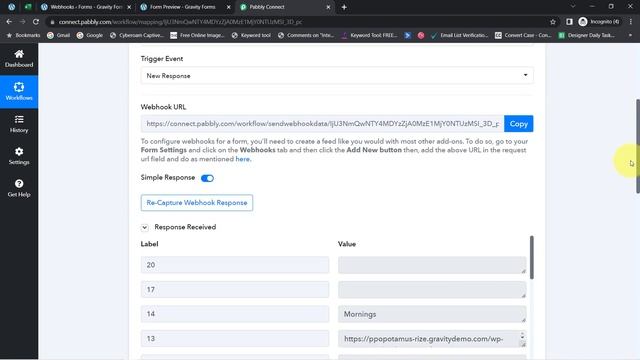
Task: Open the Dashboard sidebar item
Action: pos(19,58)
